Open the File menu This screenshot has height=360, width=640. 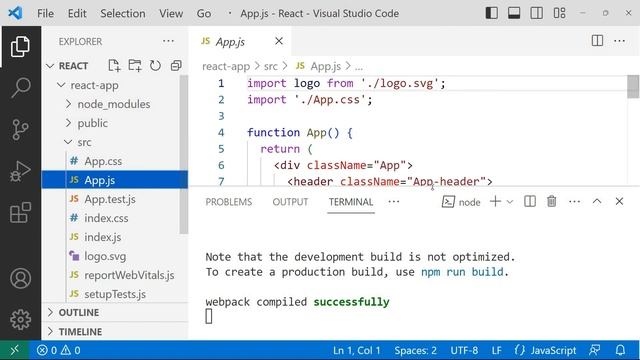[45, 13]
